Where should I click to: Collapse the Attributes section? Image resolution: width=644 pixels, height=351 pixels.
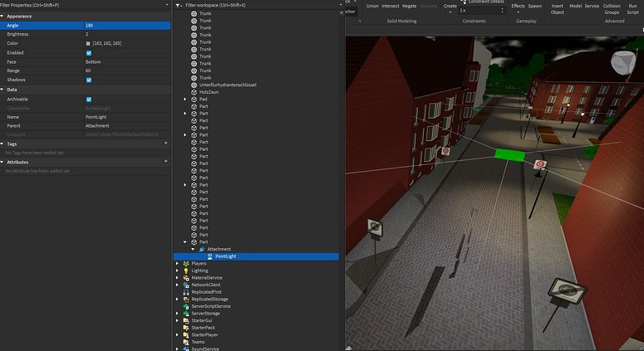(2, 162)
